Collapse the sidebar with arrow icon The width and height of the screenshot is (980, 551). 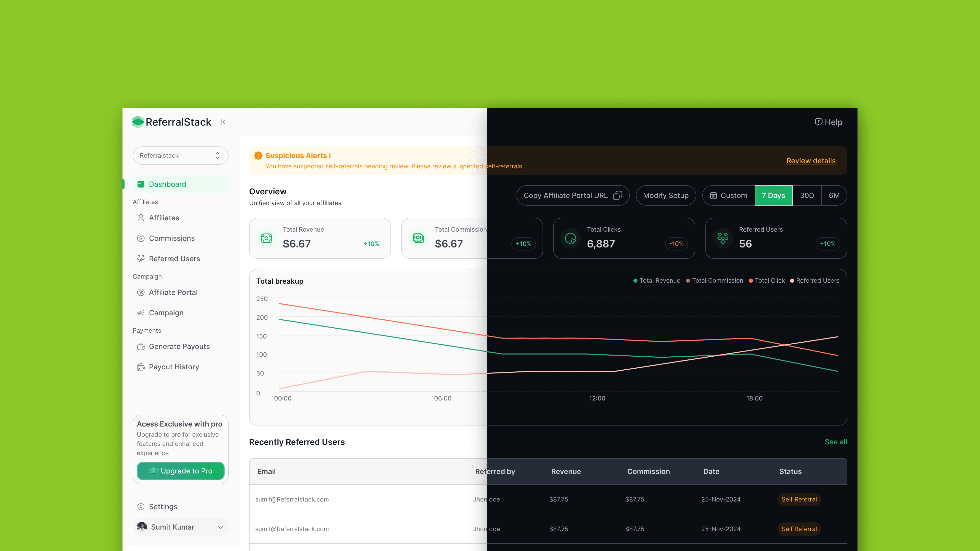click(x=225, y=122)
